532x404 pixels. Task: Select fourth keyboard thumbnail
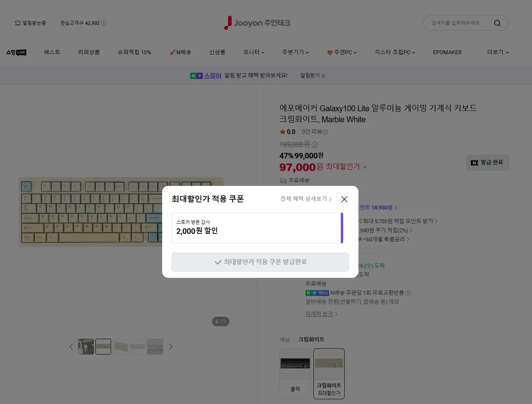[x=138, y=347]
